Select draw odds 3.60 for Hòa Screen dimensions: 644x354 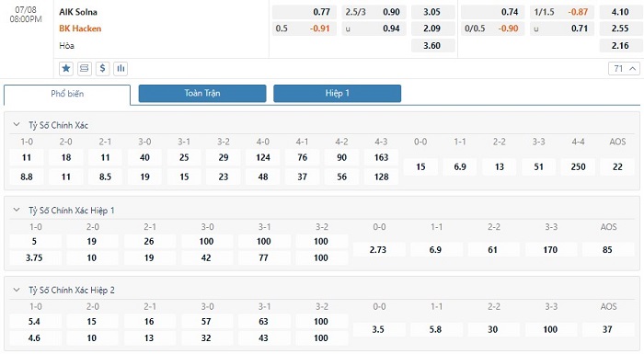pos(433,46)
